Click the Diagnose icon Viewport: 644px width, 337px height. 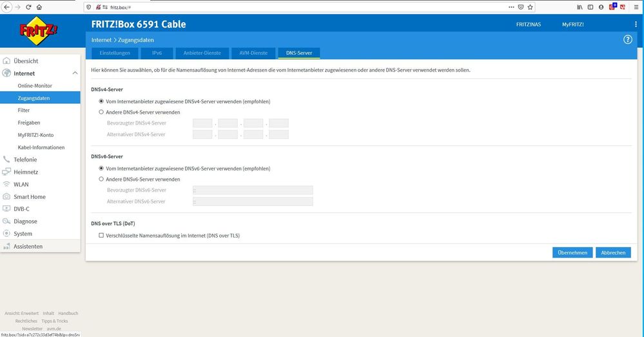pos(6,221)
